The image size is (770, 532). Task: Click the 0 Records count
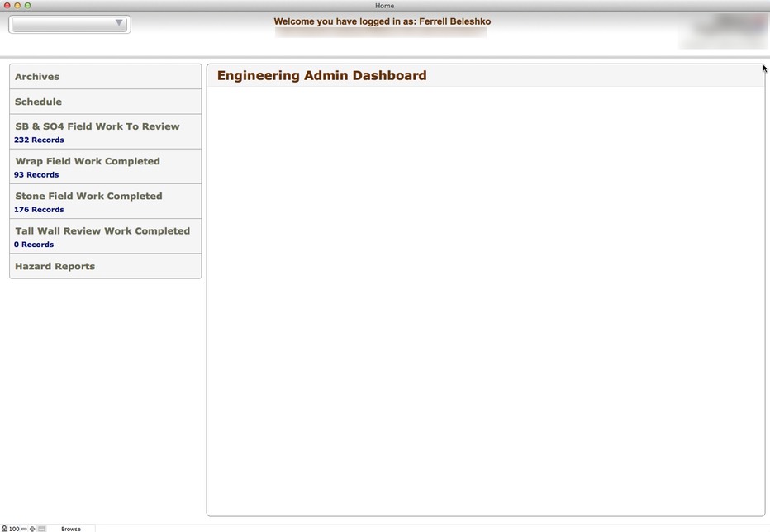tap(34, 245)
